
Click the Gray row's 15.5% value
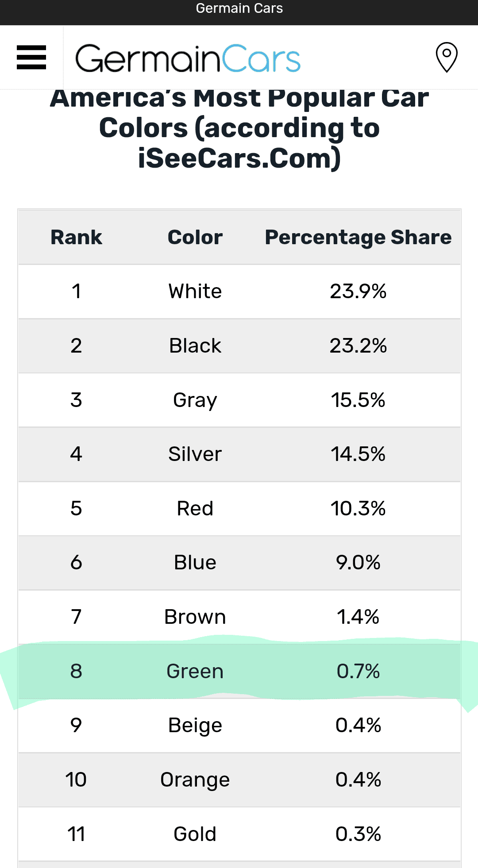(358, 400)
